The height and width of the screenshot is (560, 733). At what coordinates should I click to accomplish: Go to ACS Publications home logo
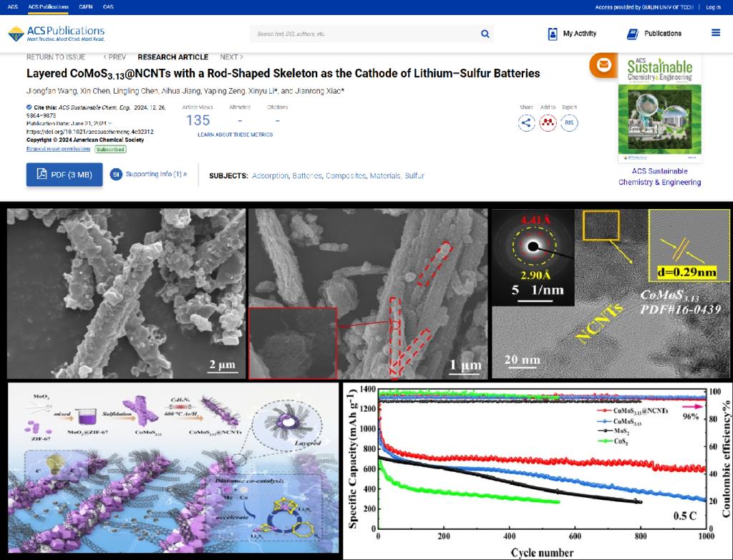[x=56, y=33]
